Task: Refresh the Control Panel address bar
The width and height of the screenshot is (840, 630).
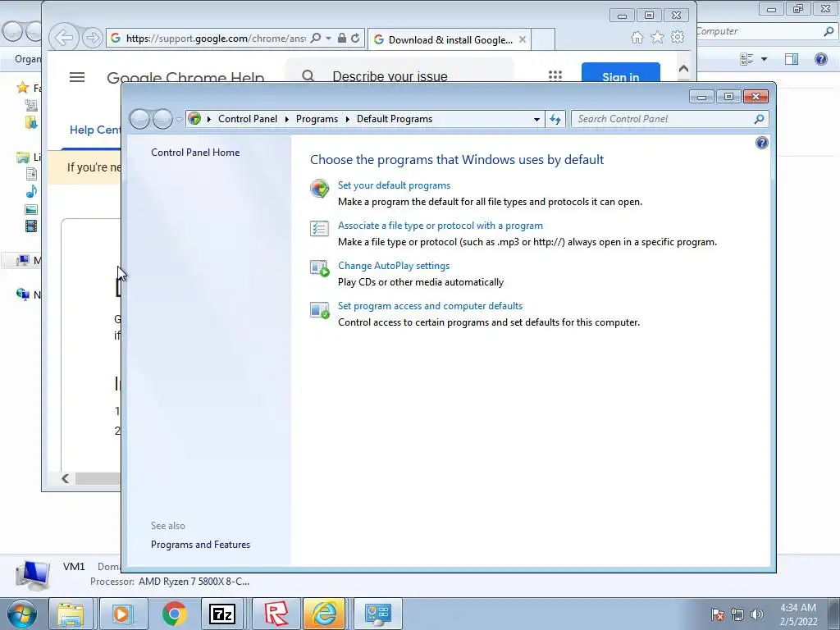Action: pyautogui.click(x=555, y=119)
